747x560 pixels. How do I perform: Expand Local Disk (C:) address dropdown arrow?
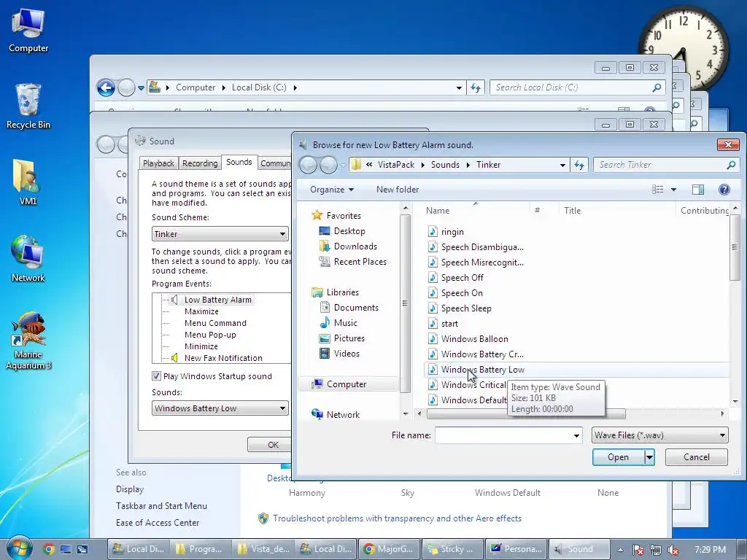459,88
